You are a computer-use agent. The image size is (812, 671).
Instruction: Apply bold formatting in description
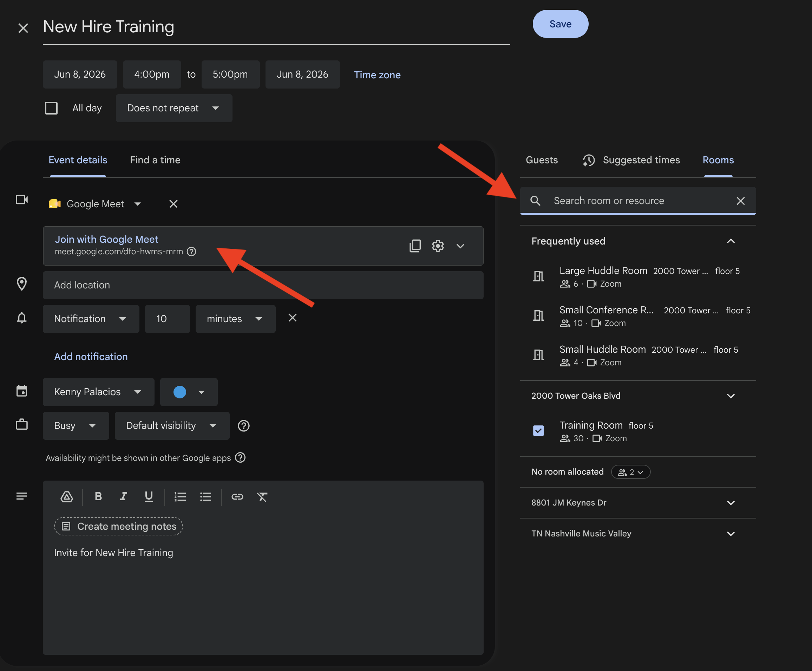click(x=98, y=496)
